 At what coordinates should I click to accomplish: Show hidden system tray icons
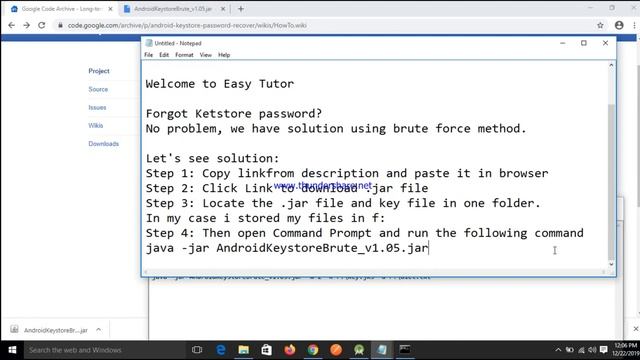coord(558,350)
